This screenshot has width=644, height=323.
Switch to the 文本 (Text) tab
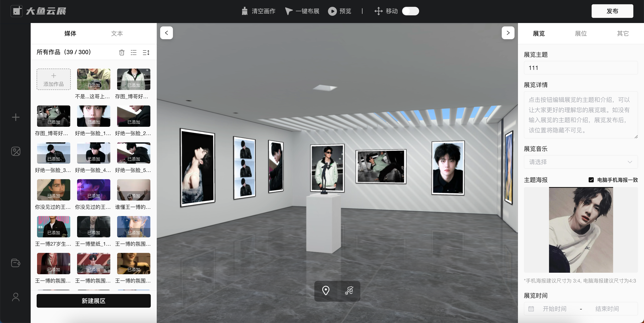(x=117, y=33)
